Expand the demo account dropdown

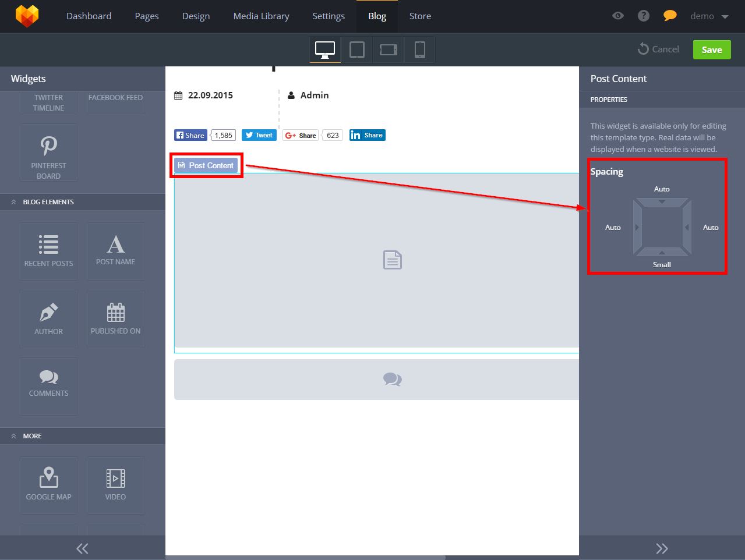pyautogui.click(x=709, y=16)
